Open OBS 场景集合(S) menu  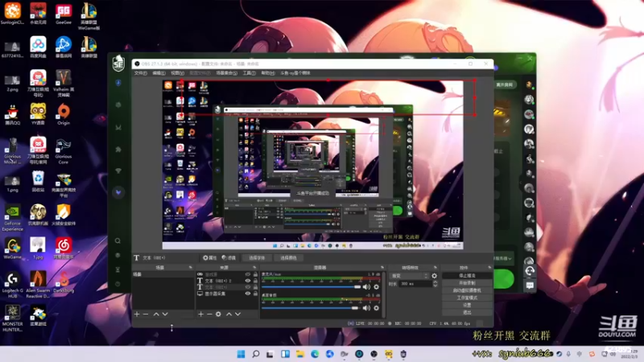[227, 73]
